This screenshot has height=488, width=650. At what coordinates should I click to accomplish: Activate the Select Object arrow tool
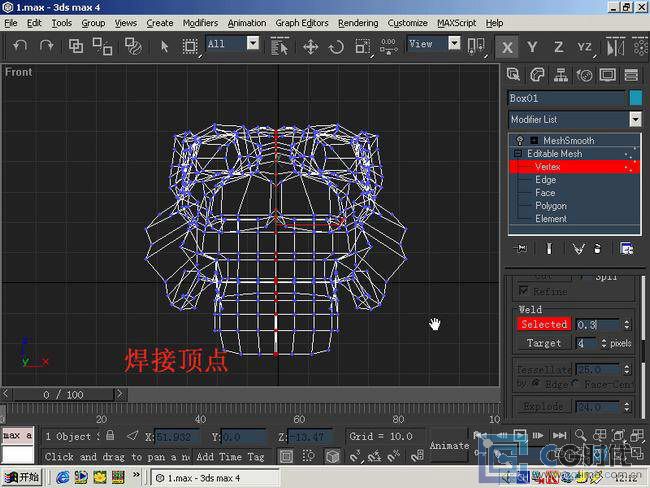[x=165, y=46]
